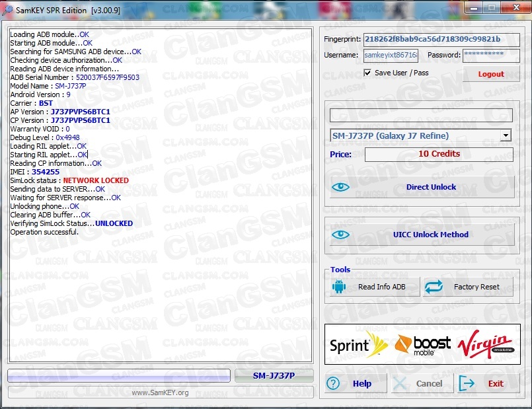
Task: Click the Sprint logo
Action: [x=358, y=346]
